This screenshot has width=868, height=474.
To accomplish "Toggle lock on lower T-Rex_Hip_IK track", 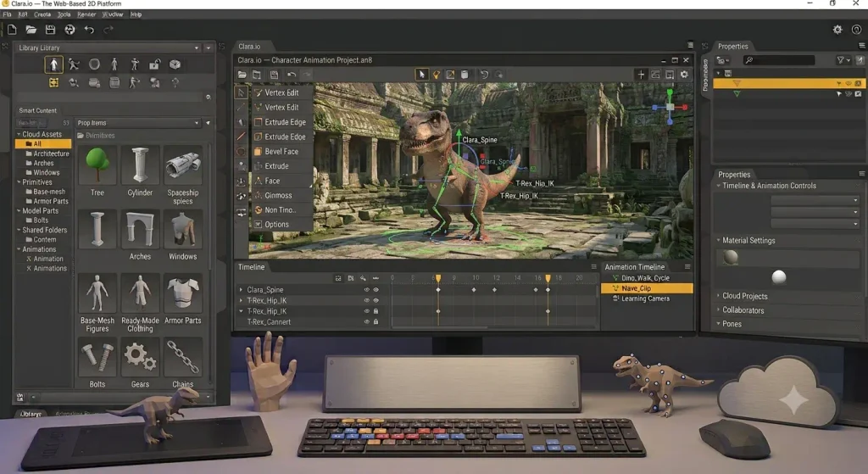I will pos(376,311).
